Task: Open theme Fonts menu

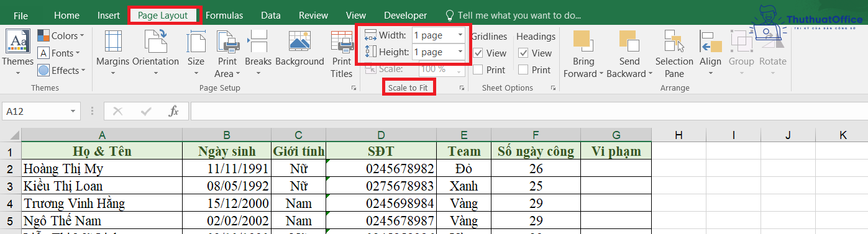Action: 58,53
